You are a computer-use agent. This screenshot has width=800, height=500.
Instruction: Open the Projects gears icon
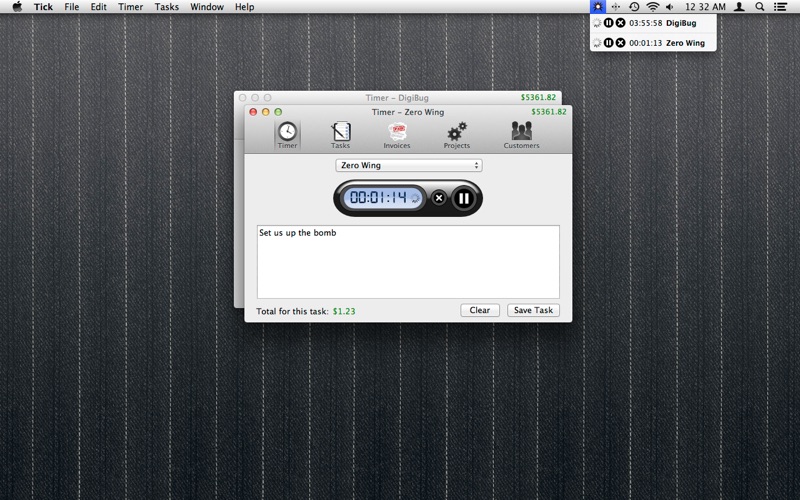(x=457, y=135)
